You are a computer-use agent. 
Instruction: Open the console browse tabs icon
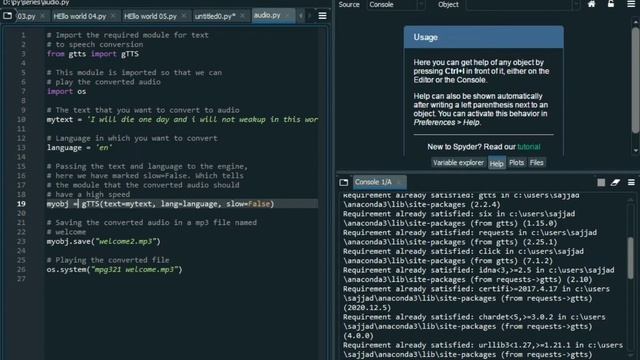pyautogui.click(x=344, y=182)
